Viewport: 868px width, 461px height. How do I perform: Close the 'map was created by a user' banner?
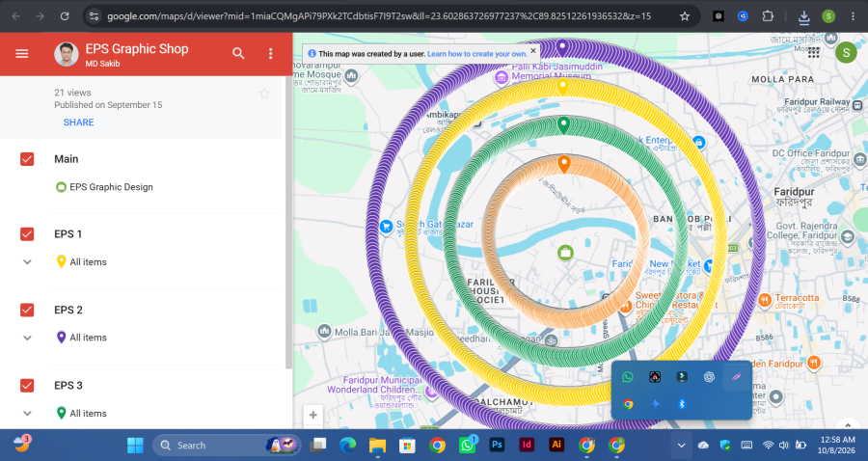(x=533, y=50)
